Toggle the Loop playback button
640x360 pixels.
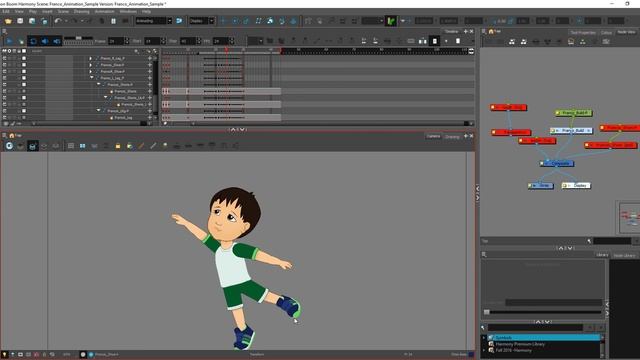[33, 41]
